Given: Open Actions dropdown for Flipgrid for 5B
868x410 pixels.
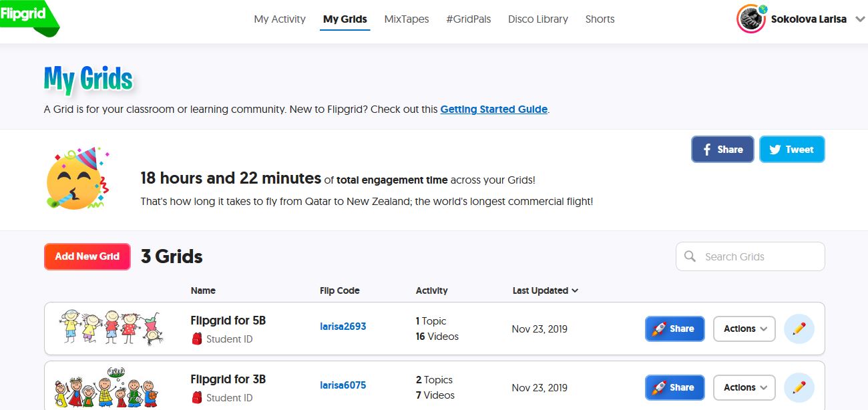Looking at the screenshot, I should 744,329.
